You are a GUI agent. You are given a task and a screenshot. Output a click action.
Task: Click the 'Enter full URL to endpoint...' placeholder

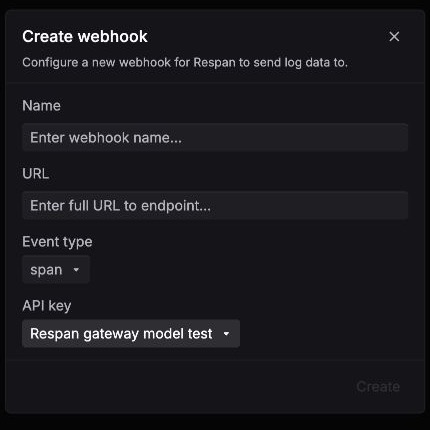[x=120, y=206]
